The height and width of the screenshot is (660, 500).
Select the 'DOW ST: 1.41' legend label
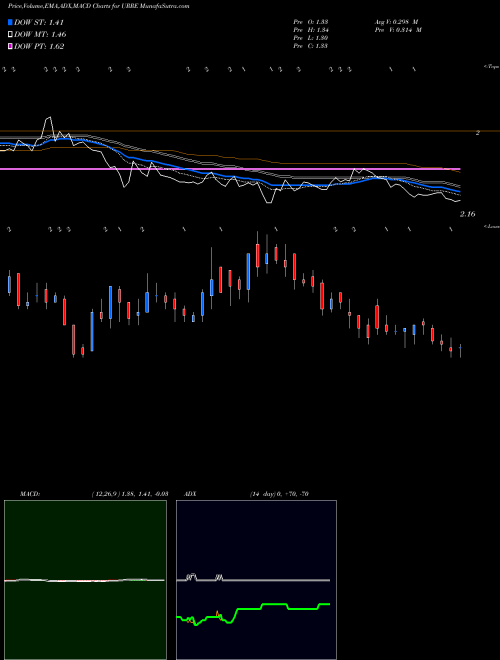point(39,23)
